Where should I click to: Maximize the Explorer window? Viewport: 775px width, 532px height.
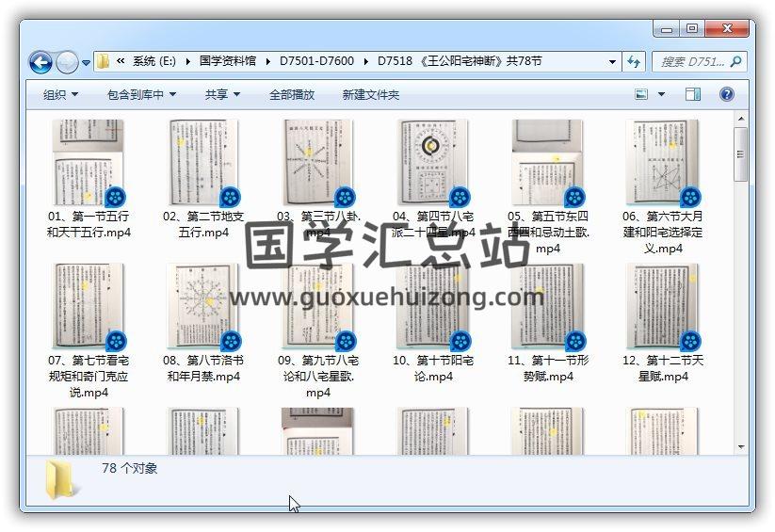pos(692,28)
